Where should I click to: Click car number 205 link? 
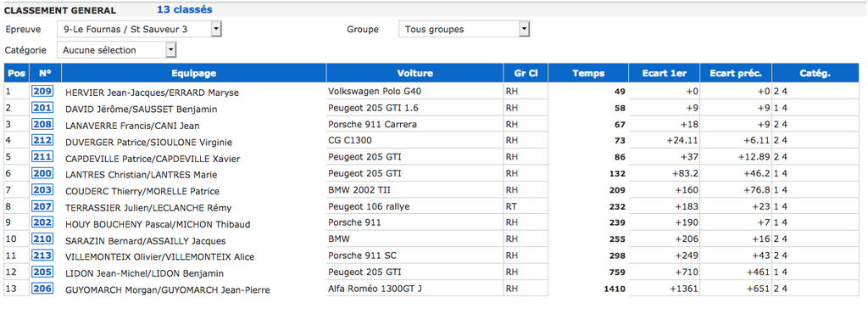pos(42,272)
